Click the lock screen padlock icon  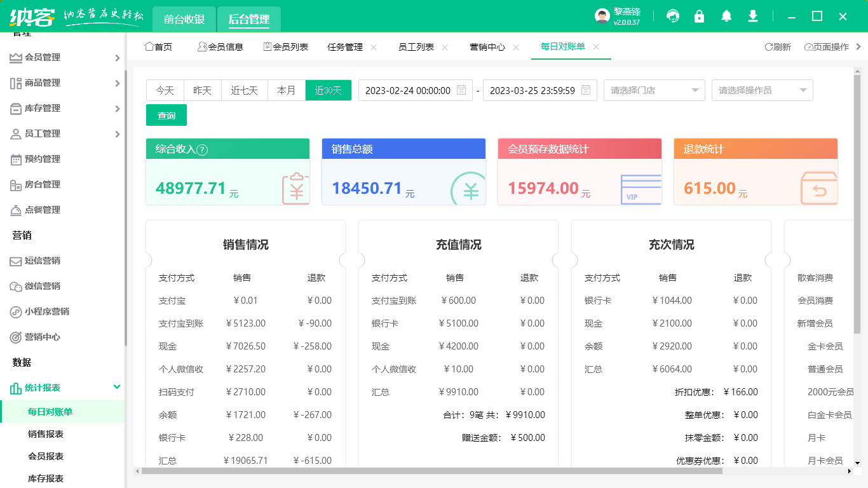click(699, 17)
